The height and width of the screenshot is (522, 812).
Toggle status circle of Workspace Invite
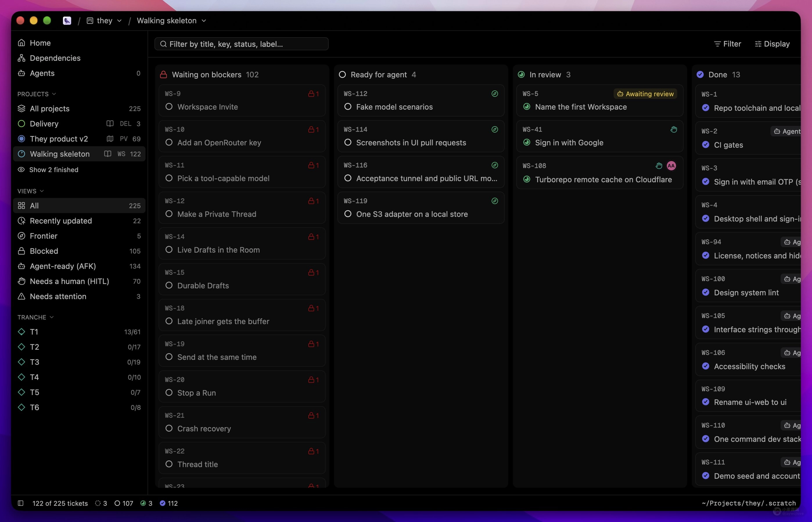pos(169,107)
